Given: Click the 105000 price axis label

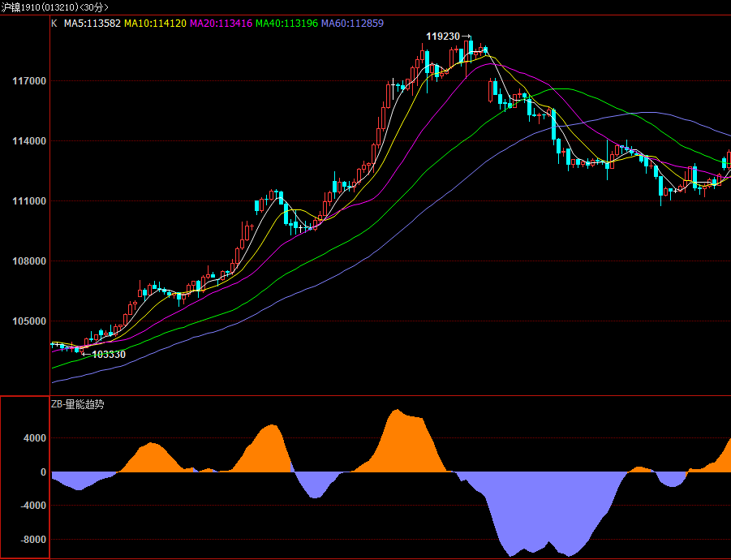Looking at the screenshot, I should click(x=29, y=321).
